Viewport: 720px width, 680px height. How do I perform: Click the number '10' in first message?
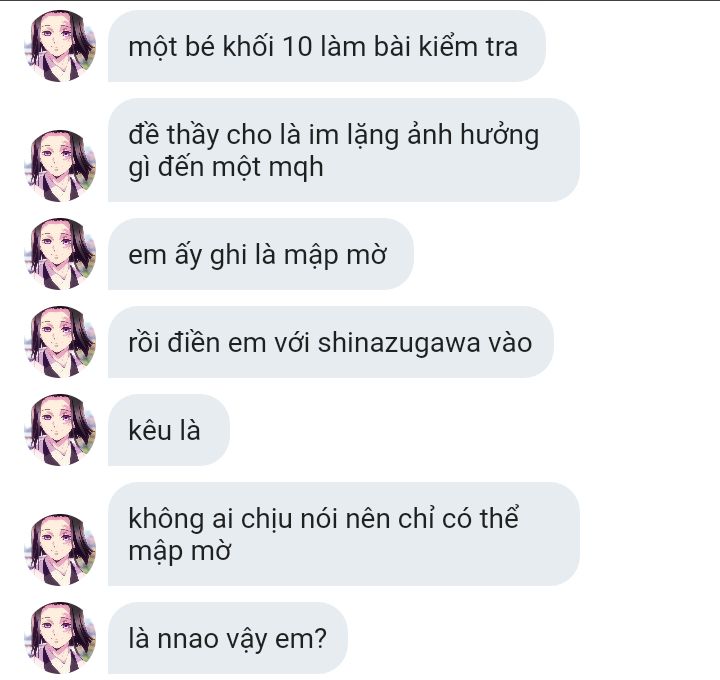(297, 47)
